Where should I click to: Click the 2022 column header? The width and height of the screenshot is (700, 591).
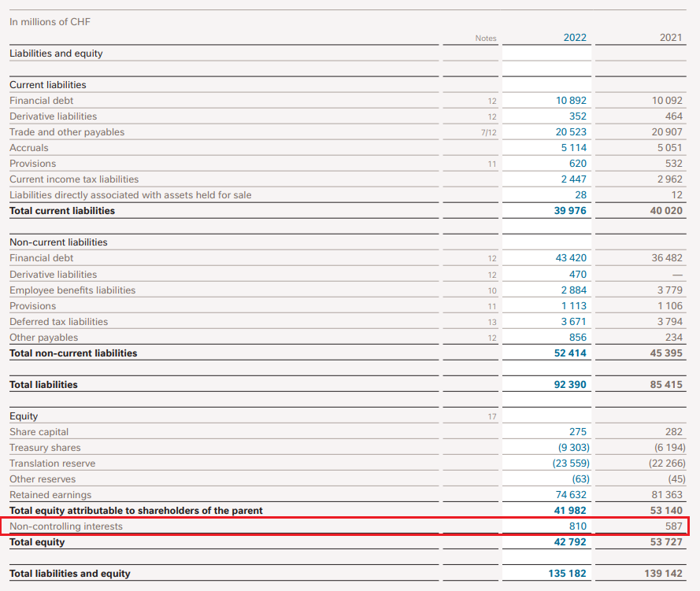(575, 38)
